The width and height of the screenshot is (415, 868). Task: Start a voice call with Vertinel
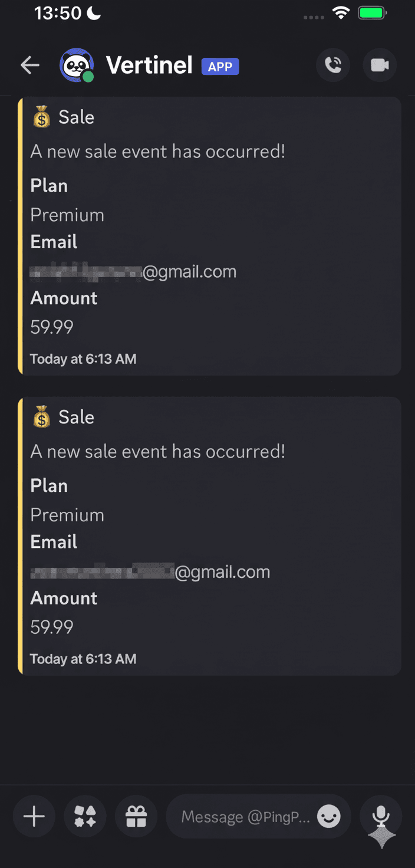332,65
